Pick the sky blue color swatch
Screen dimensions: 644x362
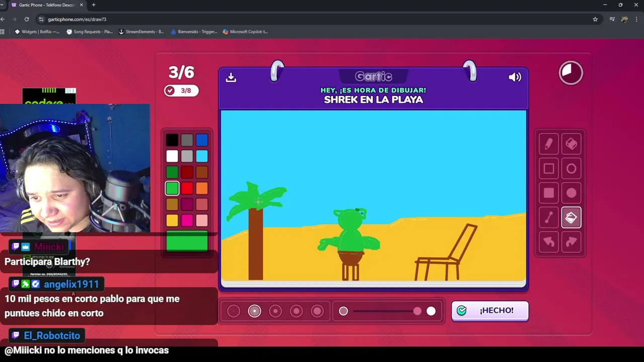click(x=202, y=156)
